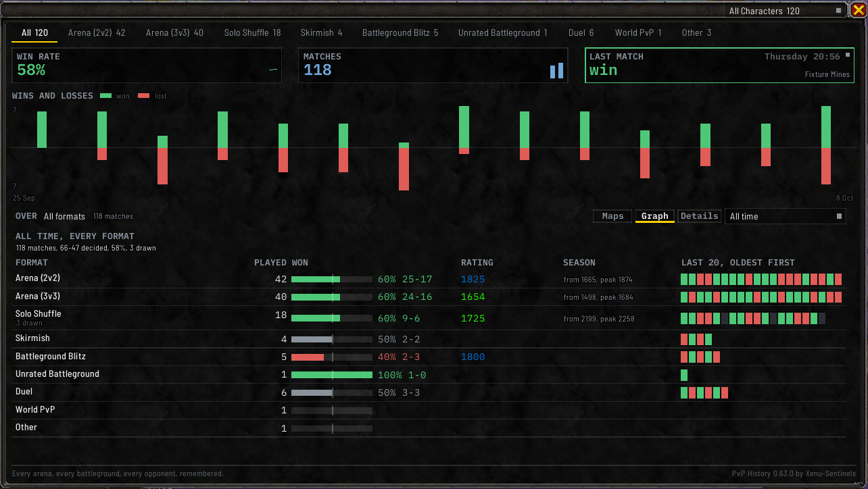Click the RATING column header
Viewport: 868px width, 489px height.
coord(477,263)
